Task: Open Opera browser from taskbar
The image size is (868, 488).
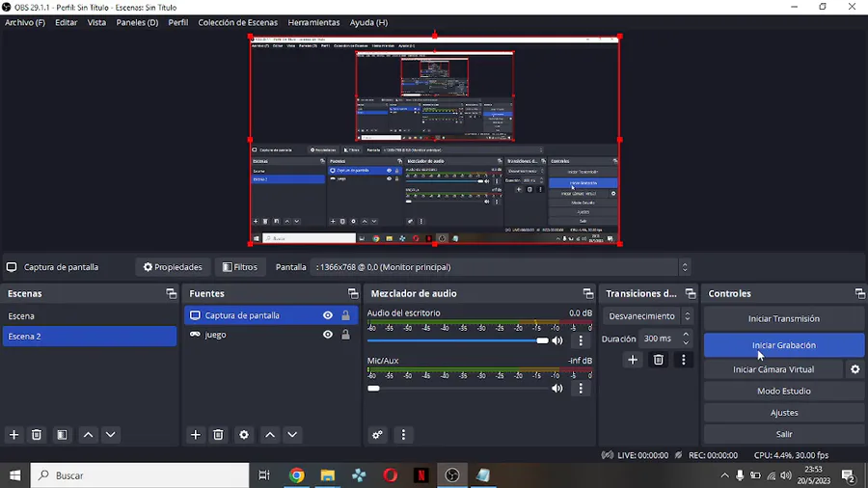Action: (x=391, y=475)
